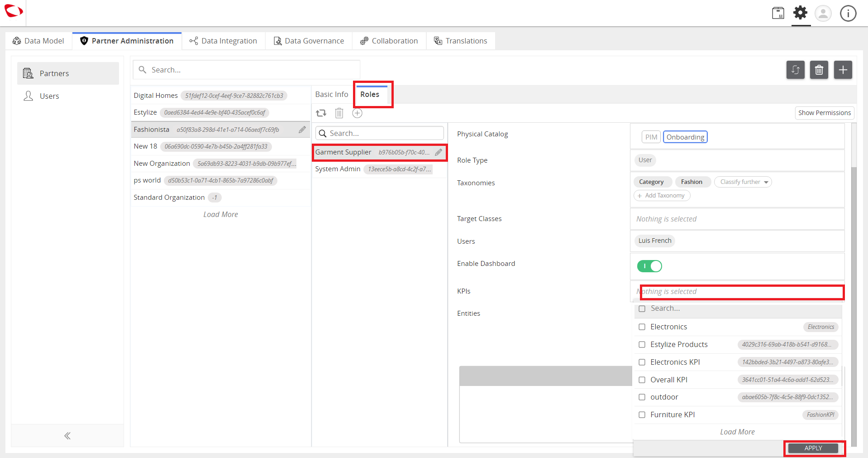868x458 pixels.
Task: Open the Target Classes dropdown
Action: [738, 219]
